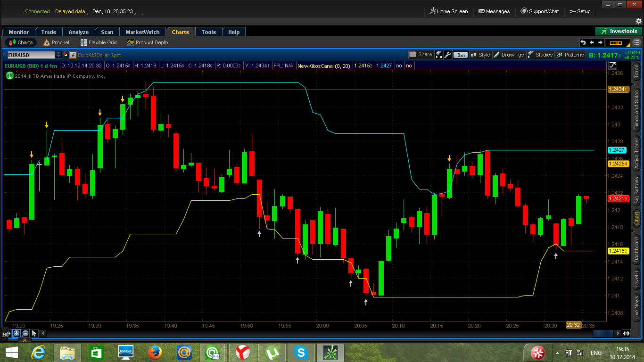644x362 pixels.
Task: Click the zoom out magnifier icon
Action: point(25,333)
